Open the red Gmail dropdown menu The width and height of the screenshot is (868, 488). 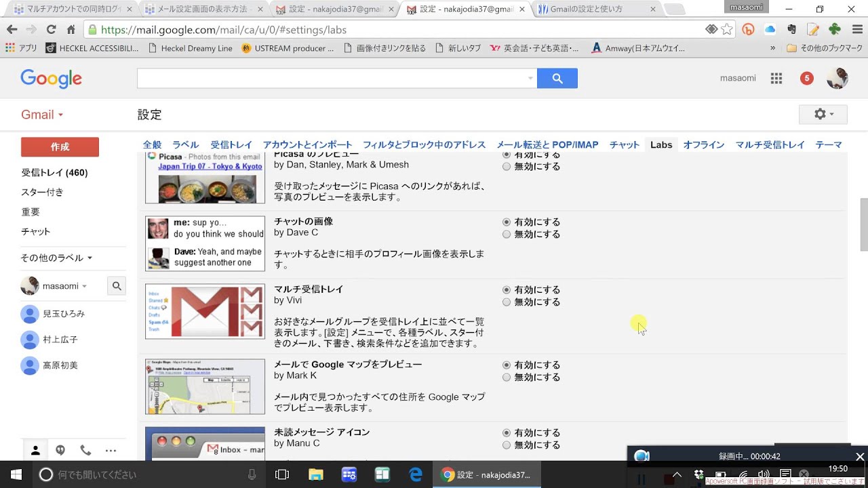point(42,115)
